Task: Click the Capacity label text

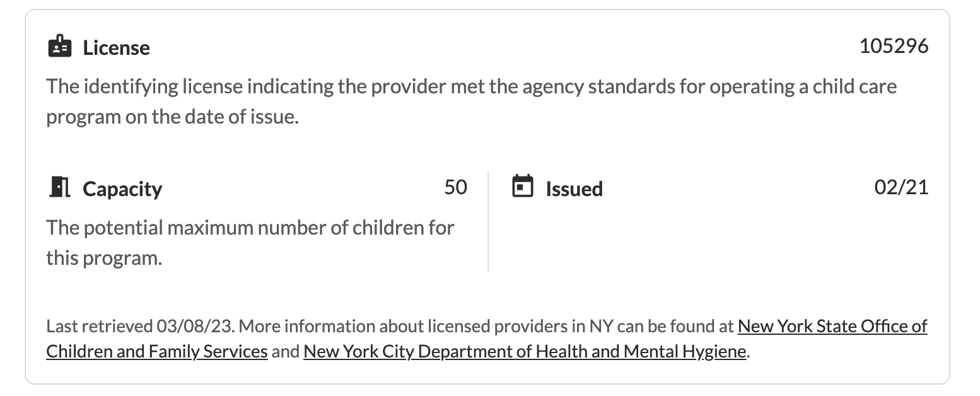Action: pyautogui.click(x=123, y=189)
